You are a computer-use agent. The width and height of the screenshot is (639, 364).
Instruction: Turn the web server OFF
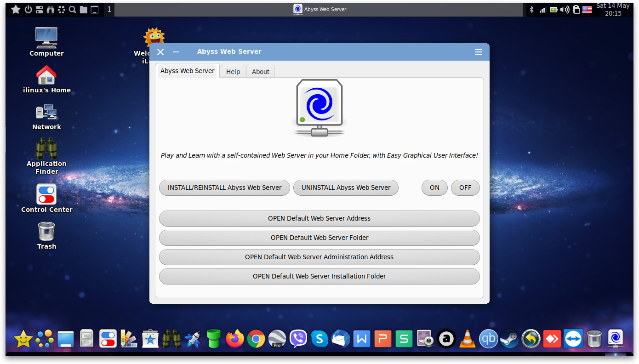[x=465, y=188]
